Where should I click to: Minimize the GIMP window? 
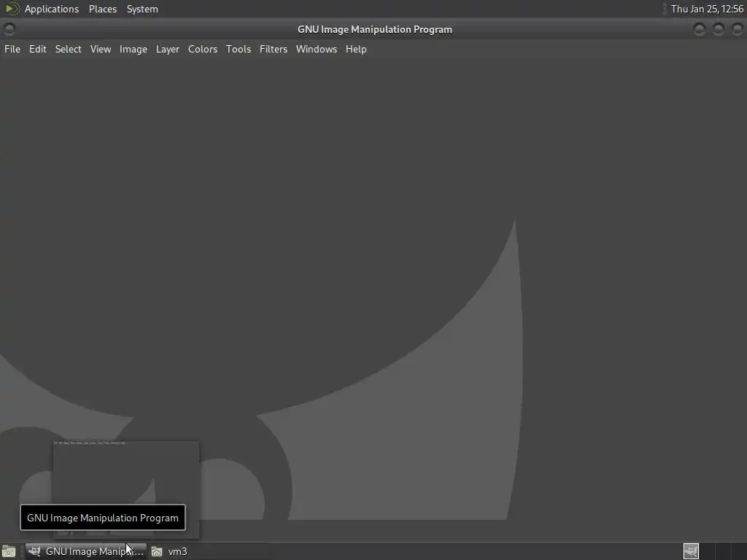coord(700,29)
